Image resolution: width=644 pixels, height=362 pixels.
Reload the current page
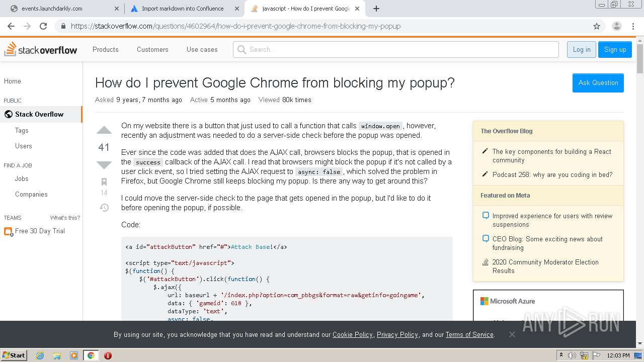tap(43, 26)
